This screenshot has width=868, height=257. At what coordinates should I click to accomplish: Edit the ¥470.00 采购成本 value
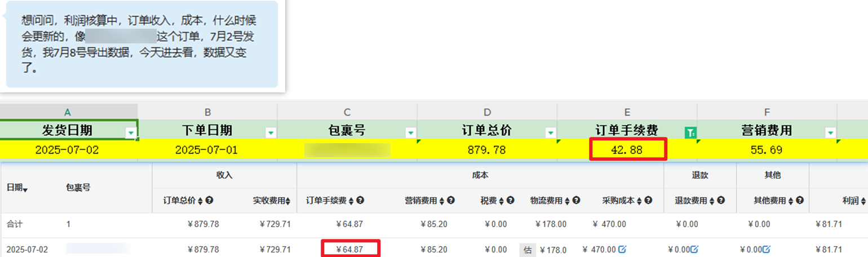pyautogui.click(x=622, y=249)
